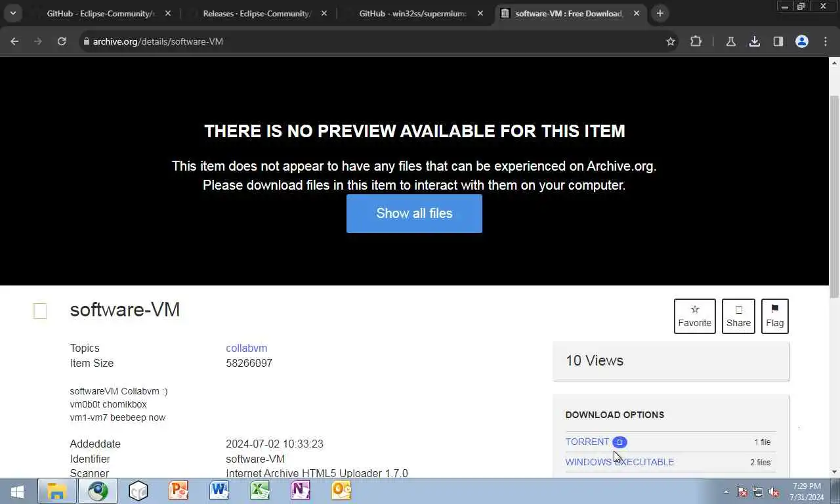Open the browser three-dot menu
This screenshot has height=504, width=840.
pyautogui.click(x=826, y=41)
